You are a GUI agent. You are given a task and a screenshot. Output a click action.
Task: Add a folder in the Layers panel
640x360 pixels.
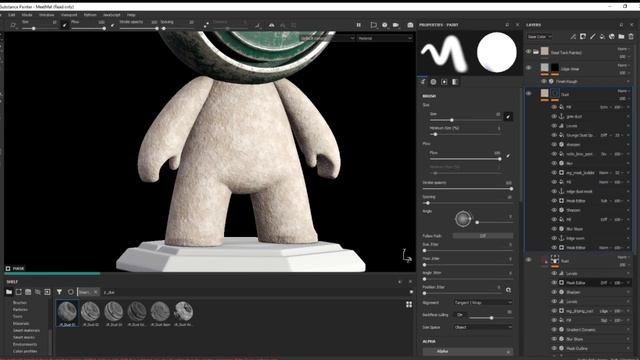621,37
